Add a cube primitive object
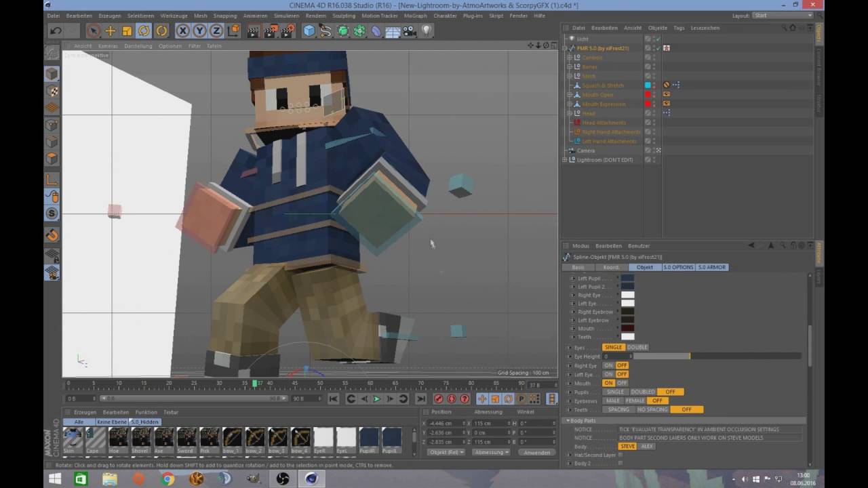This screenshot has height=488, width=868. (309, 30)
